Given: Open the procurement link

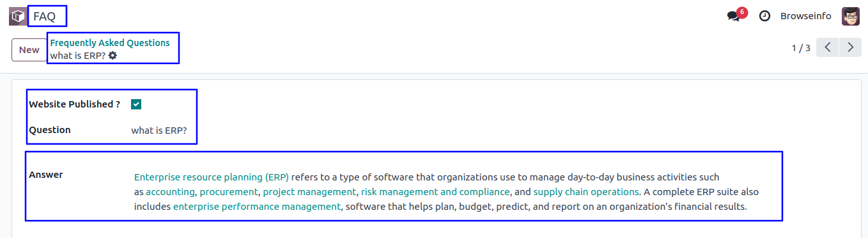Looking at the screenshot, I should pos(229,192).
